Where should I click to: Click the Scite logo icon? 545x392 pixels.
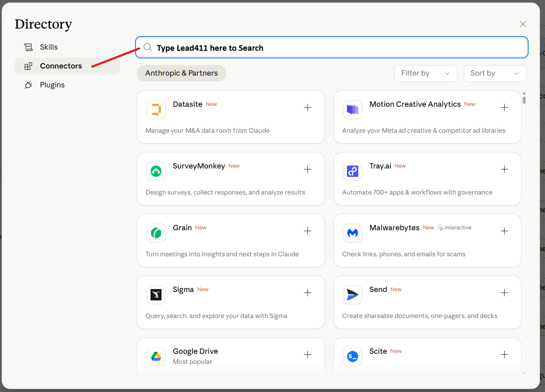352,357
